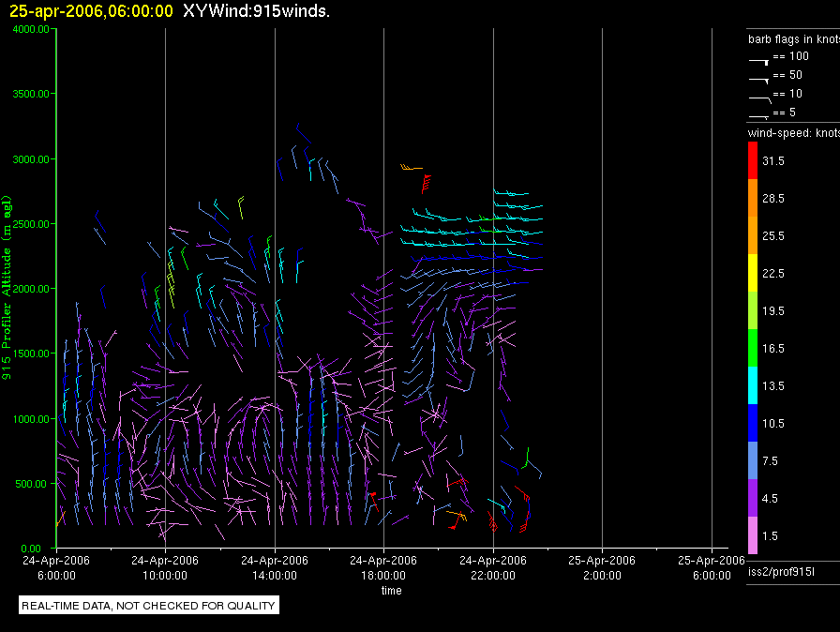
Task: Click the 25-Apr-2006 2:00:00 time label
Action: (602, 567)
